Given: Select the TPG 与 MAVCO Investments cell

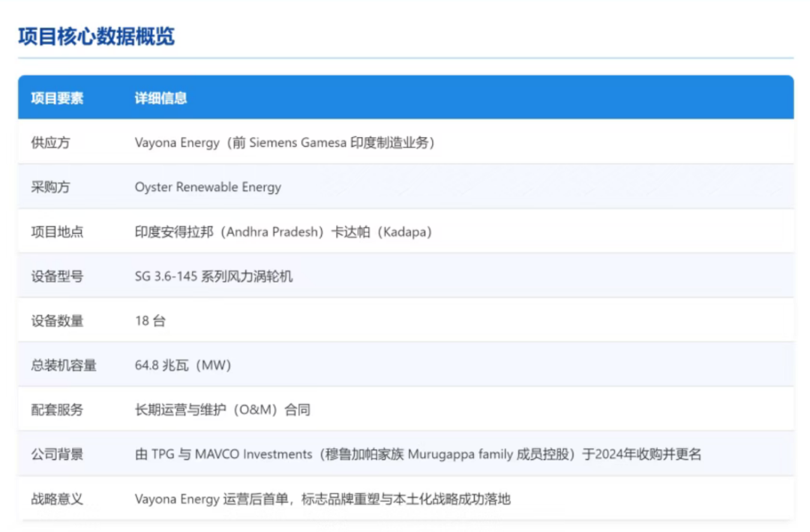Looking at the screenshot, I should 418,454.
